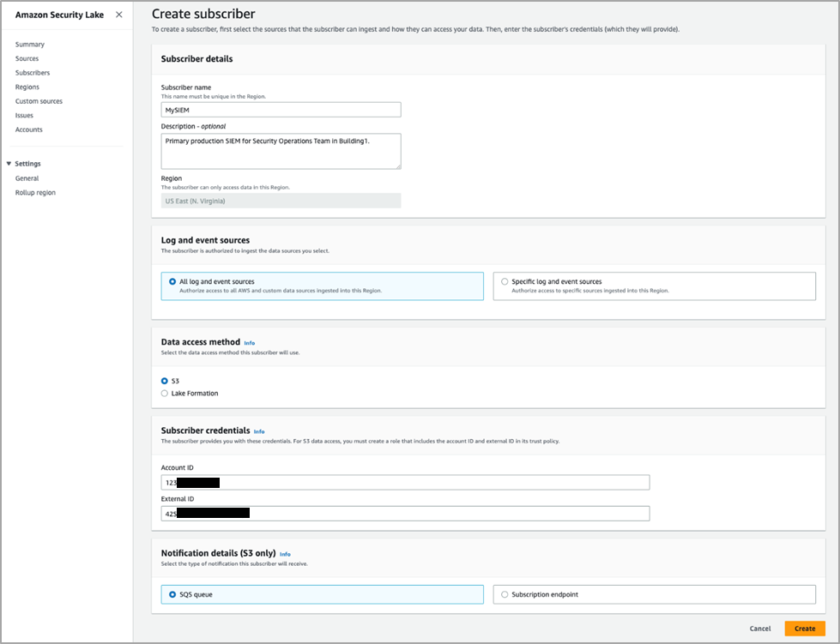Go to Custom sources
This screenshot has height=644, width=840.
(38, 100)
